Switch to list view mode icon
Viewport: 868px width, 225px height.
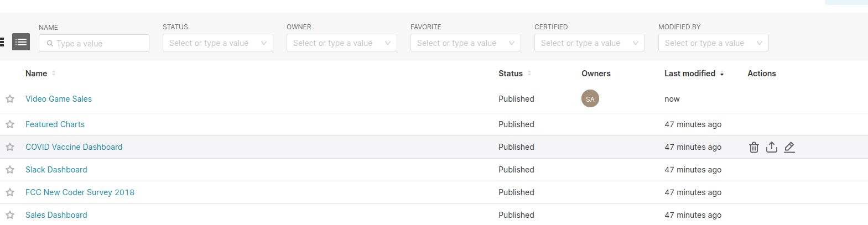(x=21, y=42)
